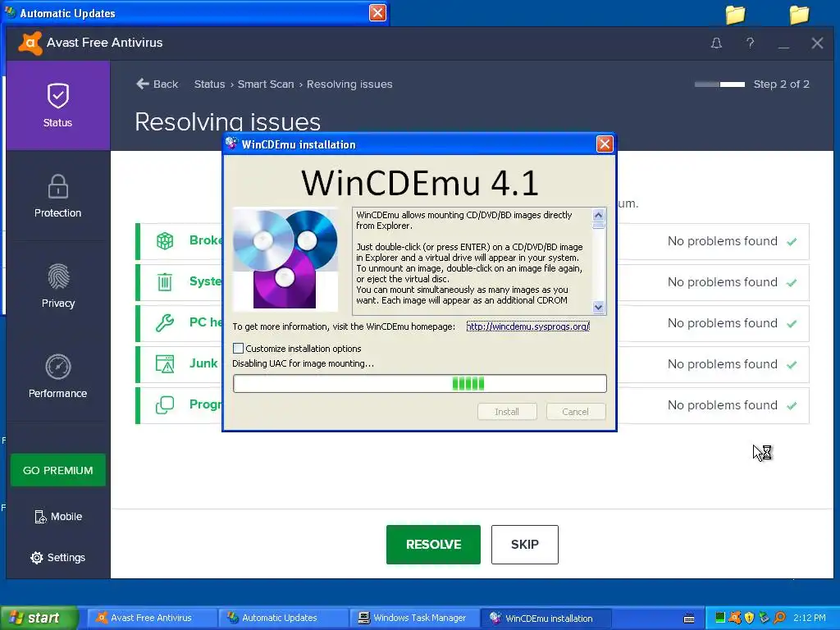Click 'No problems found' in the Broken row

click(722, 241)
